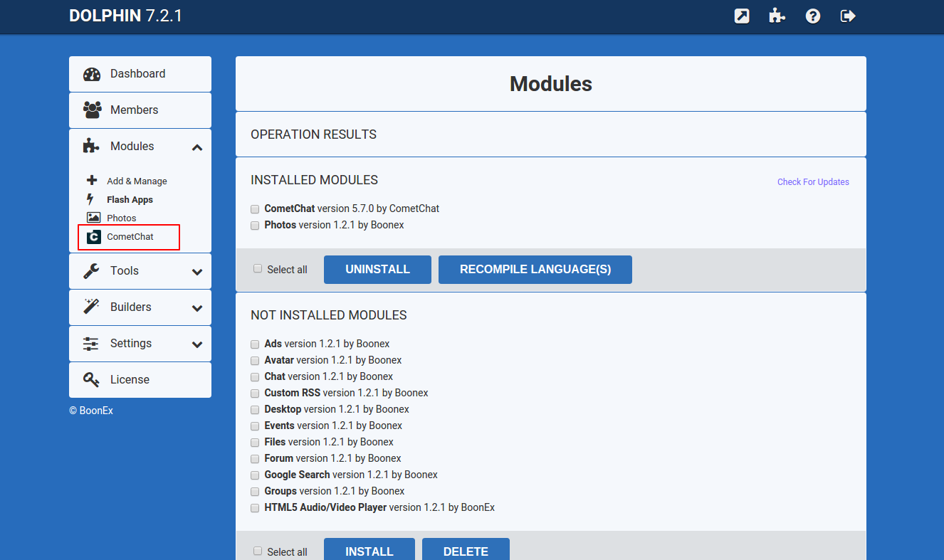The width and height of the screenshot is (944, 560).
Task: Click the UNINSTALL button
Action: point(377,270)
